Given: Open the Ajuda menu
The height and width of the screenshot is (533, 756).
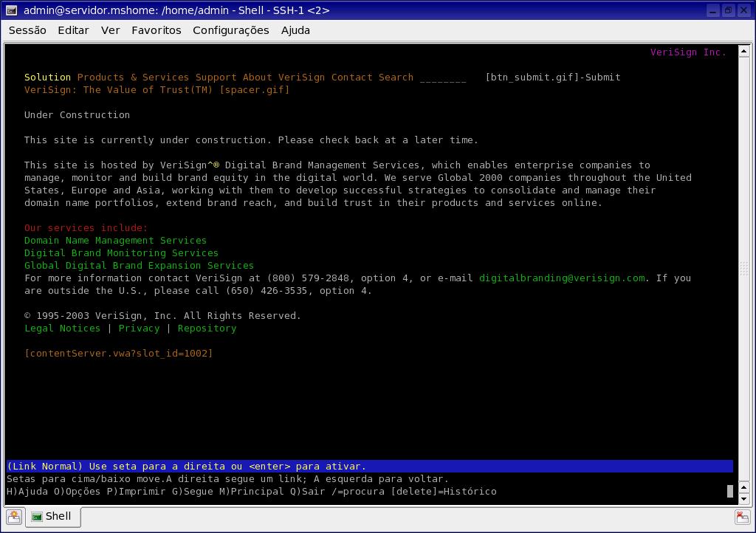Looking at the screenshot, I should pos(295,30).
